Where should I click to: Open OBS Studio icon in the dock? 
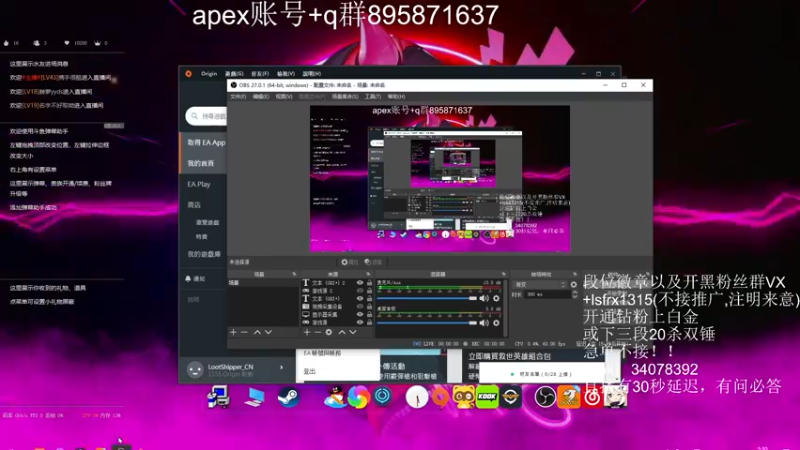544,397
